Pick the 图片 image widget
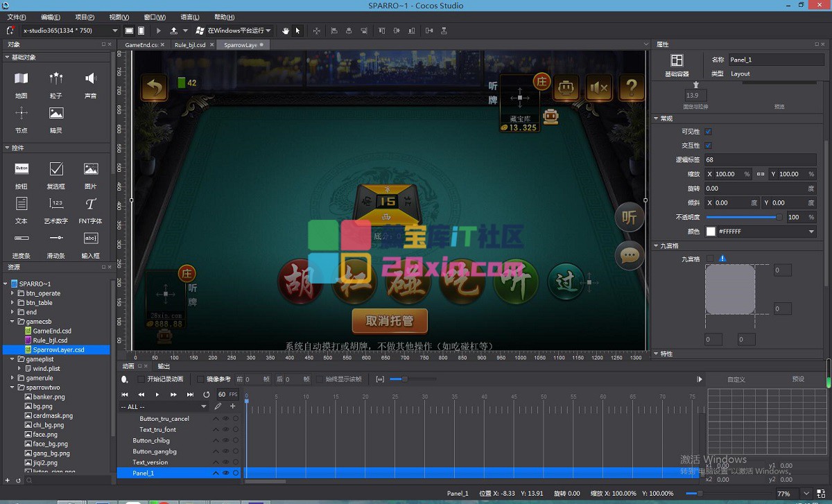This screenshot has height=504, width=832. tap(91, 168)
